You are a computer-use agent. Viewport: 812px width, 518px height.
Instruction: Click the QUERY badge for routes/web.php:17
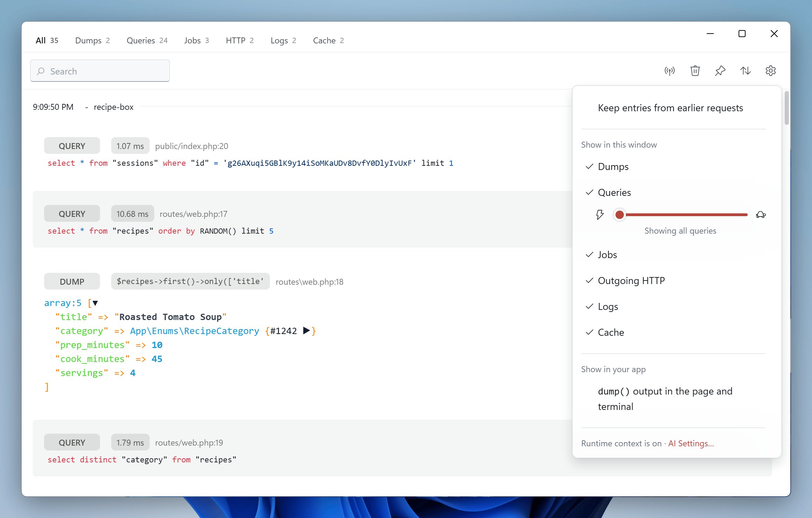pos(72,214)
